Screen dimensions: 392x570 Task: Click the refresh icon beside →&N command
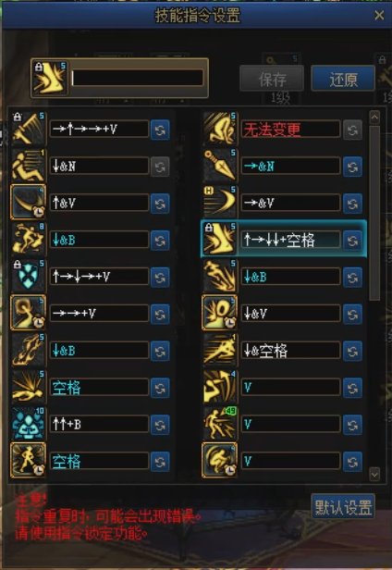(352, 167)
